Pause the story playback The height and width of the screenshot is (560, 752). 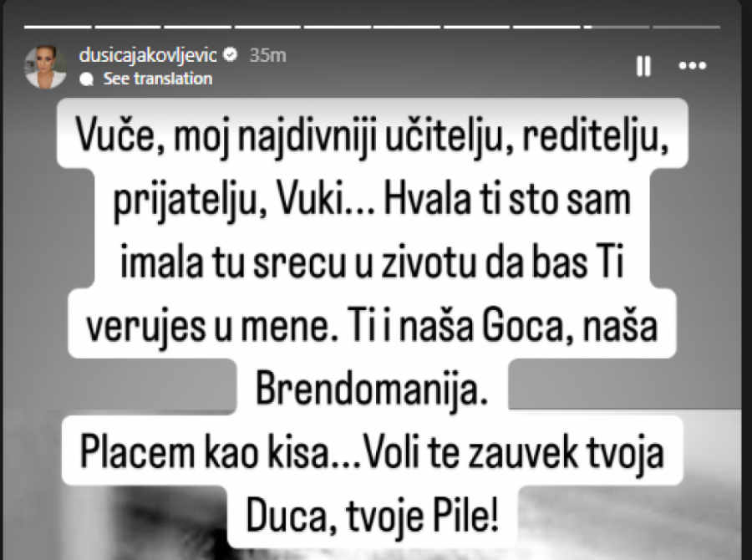[x=643, y=66]
